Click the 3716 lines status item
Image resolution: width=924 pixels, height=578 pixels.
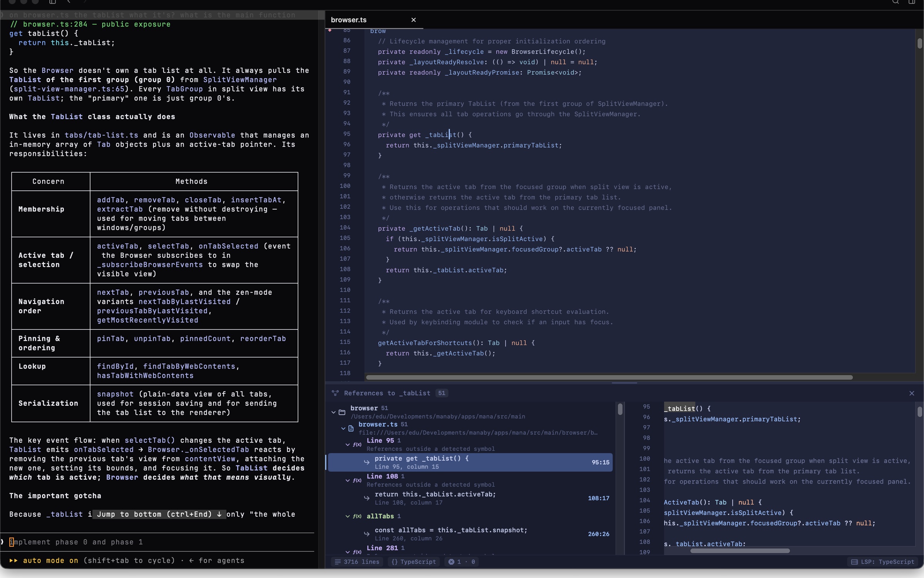(357, 562)
